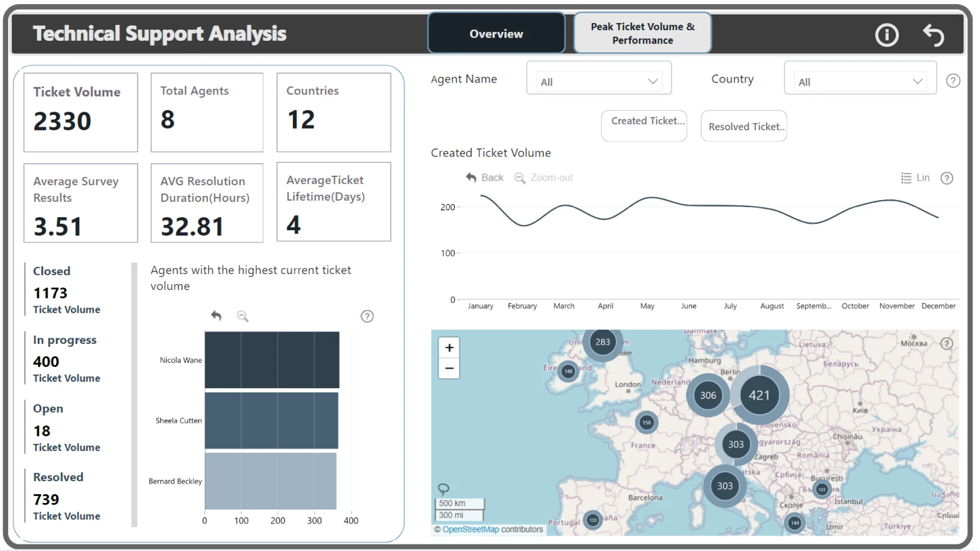Image resolution: width=980 pixels, height=551 pixels.
Task: Select the Total Agents card
Action: click(207, 112)
